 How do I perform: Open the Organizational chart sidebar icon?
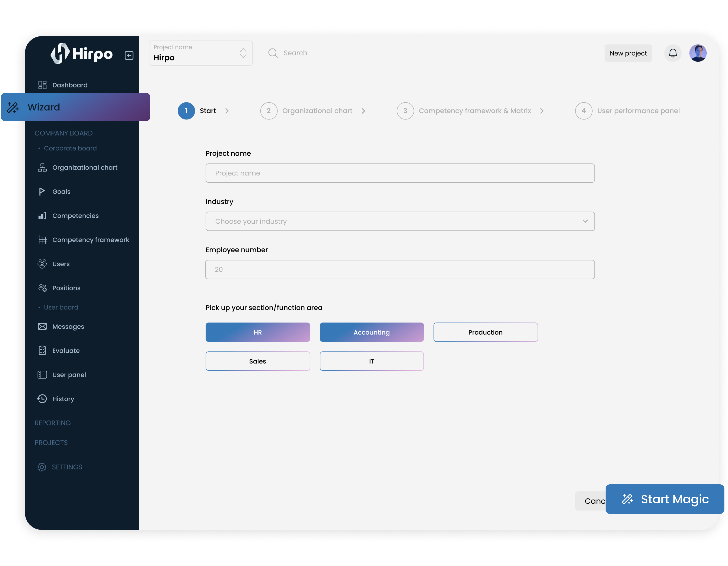coord(42,167)
